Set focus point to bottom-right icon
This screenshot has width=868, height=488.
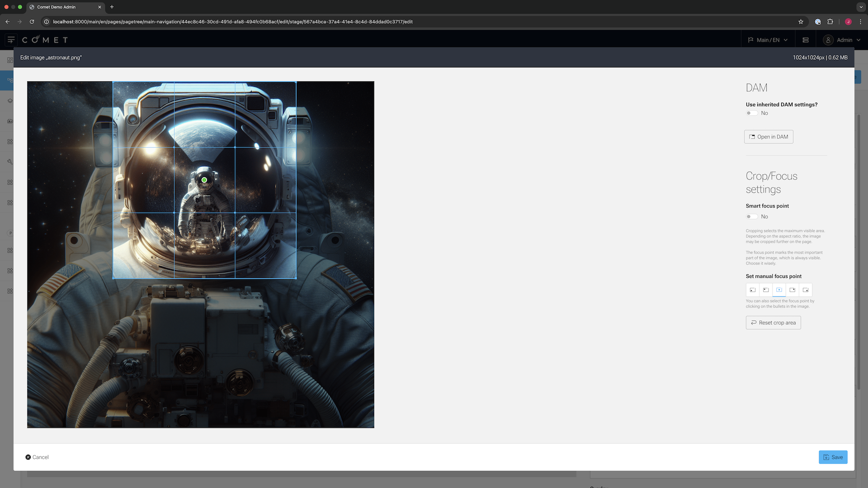point(806,290)
